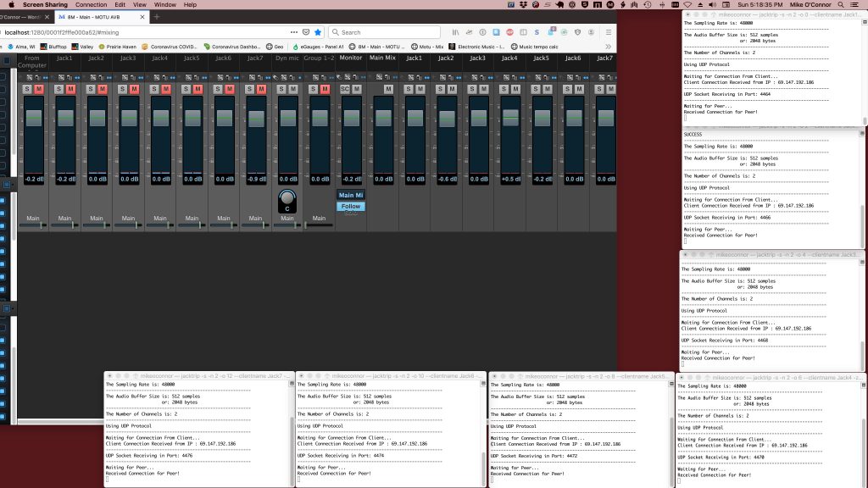Solo Jack5 strip left of Dyn mic

pos(186,89)
